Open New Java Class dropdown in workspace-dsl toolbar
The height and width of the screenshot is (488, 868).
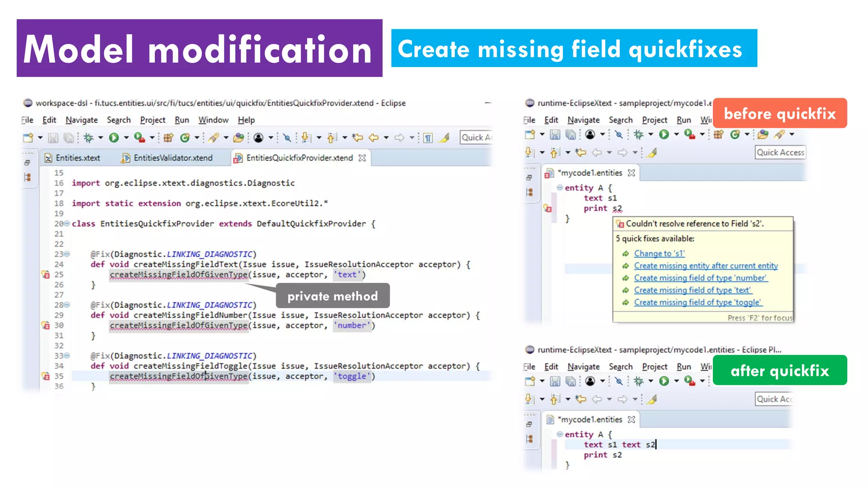point(197,138)
